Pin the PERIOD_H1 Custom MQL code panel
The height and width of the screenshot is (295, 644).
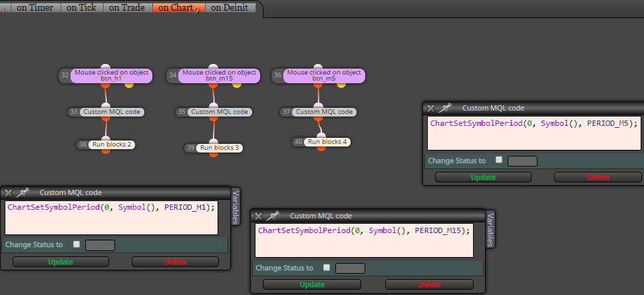[23, 192]
